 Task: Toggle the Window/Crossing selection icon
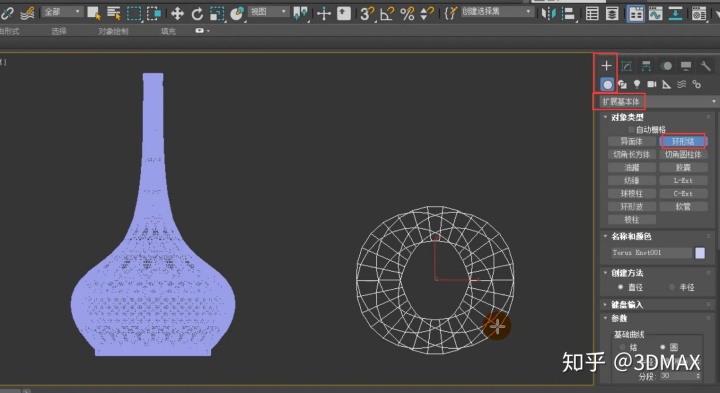pyautogui.click(x=153, y=13)
